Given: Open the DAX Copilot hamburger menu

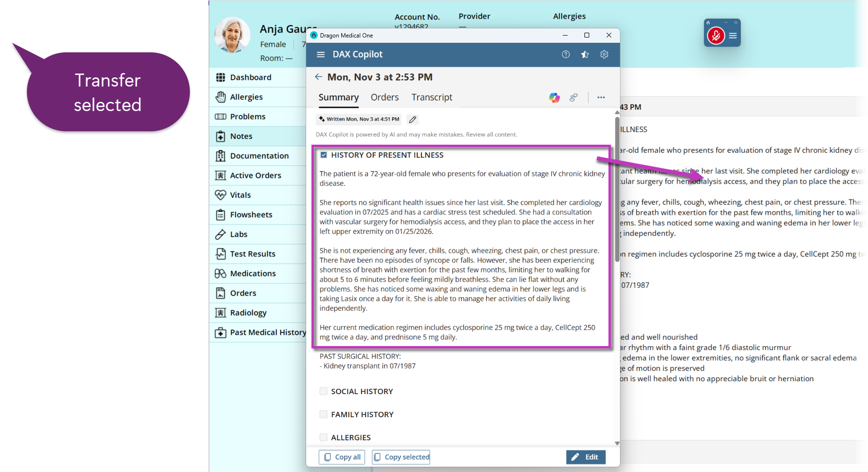Looking at the screenshot, I should coord(321,54).
